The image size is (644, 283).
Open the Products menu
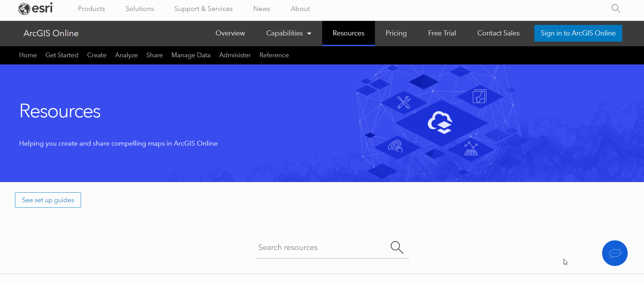[x=91, y=9]
